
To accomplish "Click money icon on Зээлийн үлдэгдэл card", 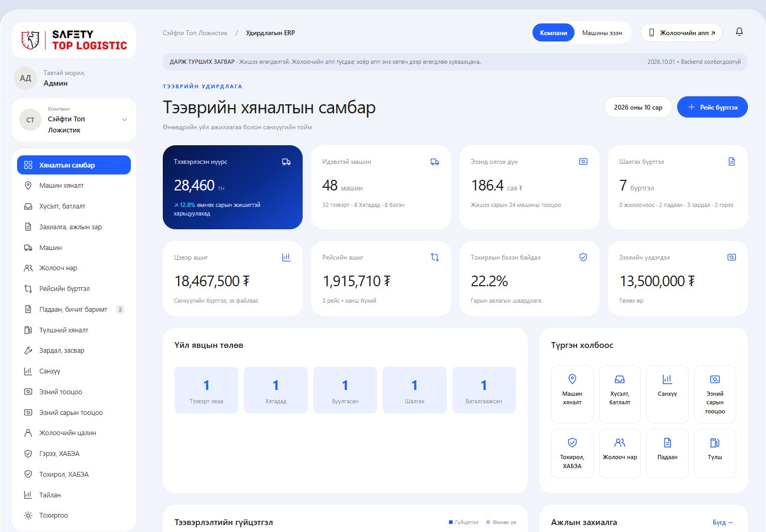I will click(x=731, y=257).
